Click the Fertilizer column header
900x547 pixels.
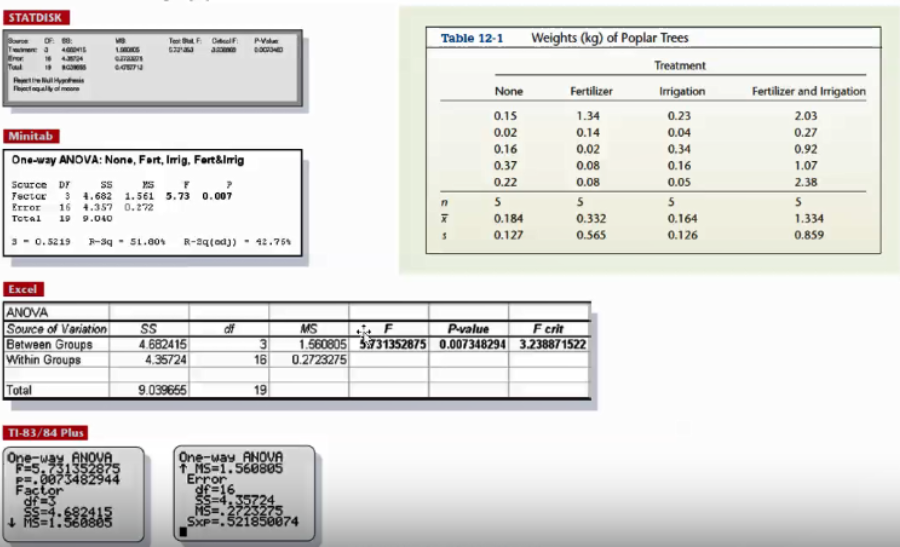[x=591, y=91]
